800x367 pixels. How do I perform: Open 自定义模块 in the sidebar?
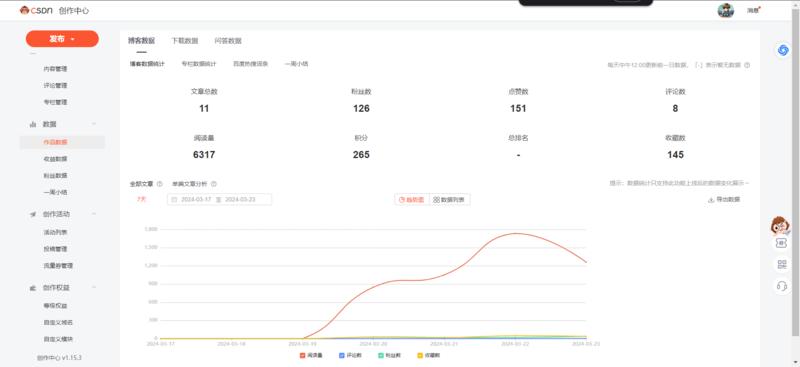(x=58, y=339)
